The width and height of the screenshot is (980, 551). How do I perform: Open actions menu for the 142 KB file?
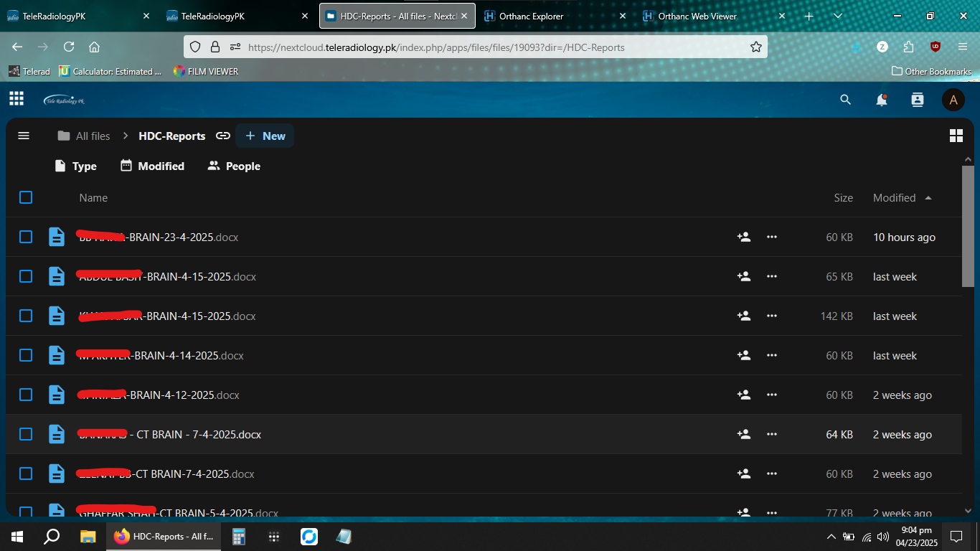(x=771, y=316)
